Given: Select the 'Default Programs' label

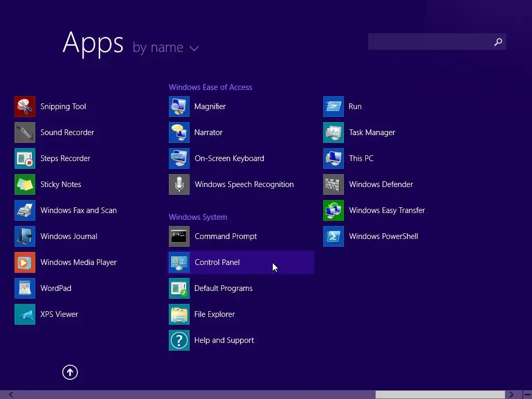Looking at the screenshot, I should (x=223, y=288).
